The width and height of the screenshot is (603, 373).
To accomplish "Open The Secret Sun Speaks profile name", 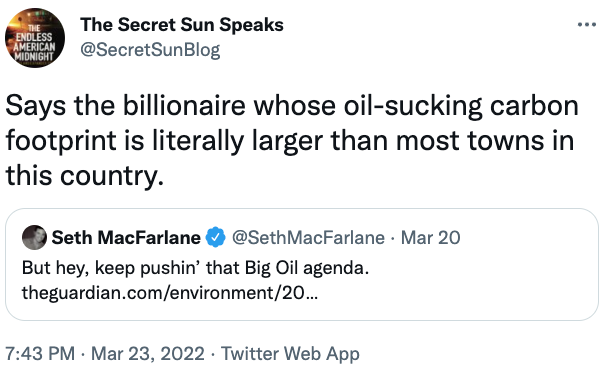I will tap(182, 25).
